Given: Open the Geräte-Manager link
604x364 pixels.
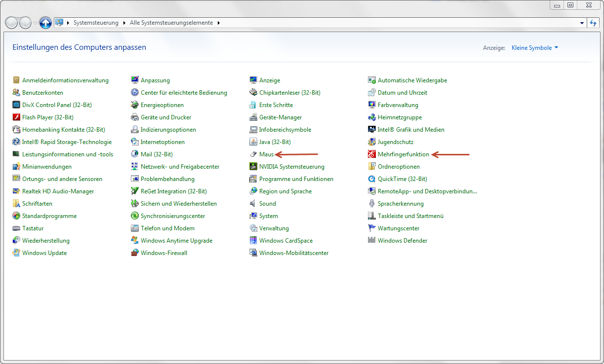Looking at the screenshot, I should coord(281,117).
